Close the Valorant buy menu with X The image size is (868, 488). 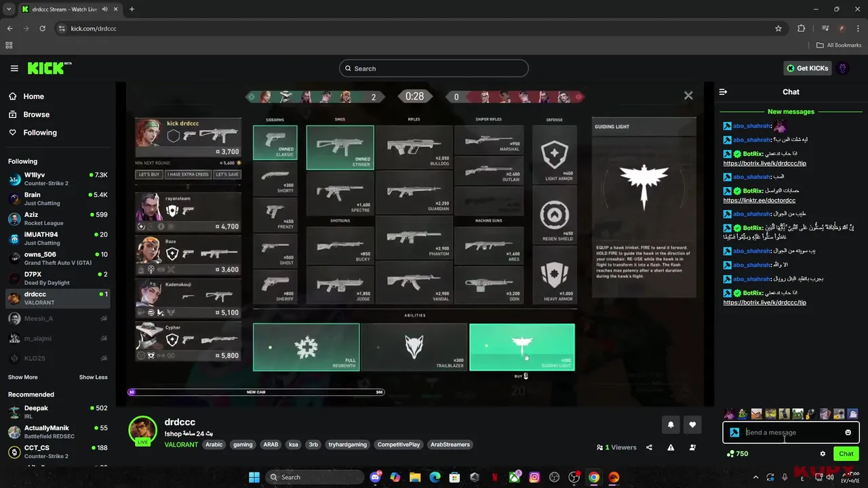click(x=688, y=96)
